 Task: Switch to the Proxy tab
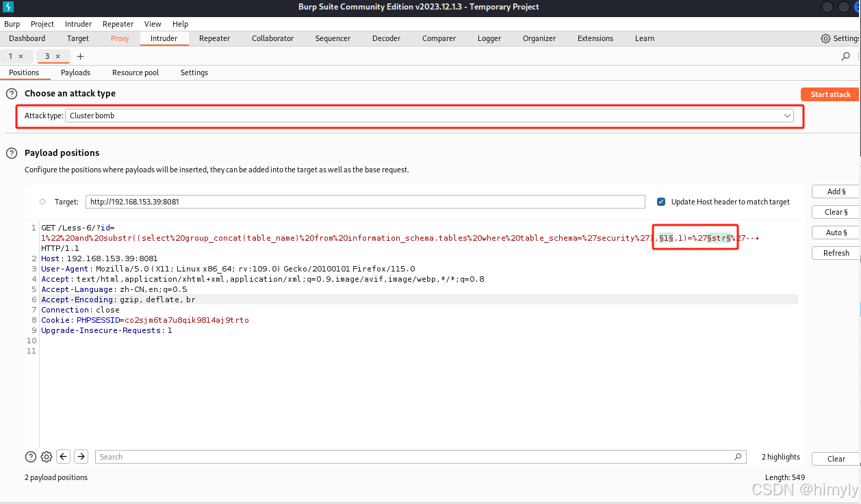pos(120,38)
